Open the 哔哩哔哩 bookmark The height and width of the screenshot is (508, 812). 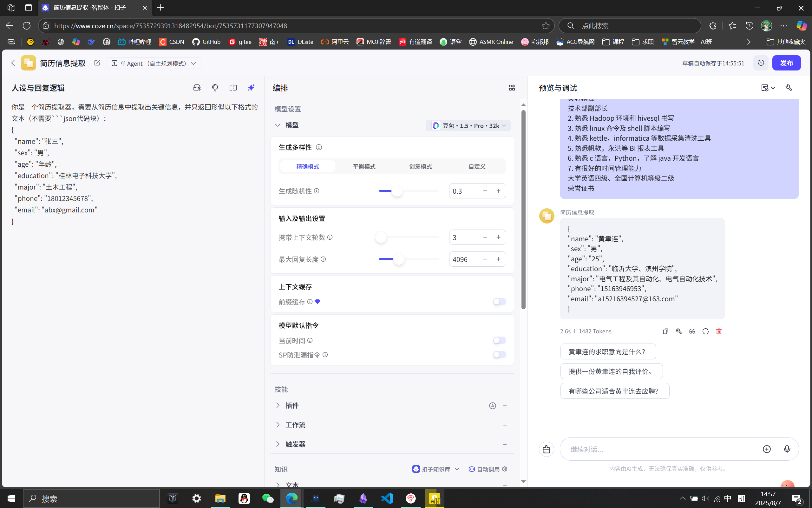[134, 42]
